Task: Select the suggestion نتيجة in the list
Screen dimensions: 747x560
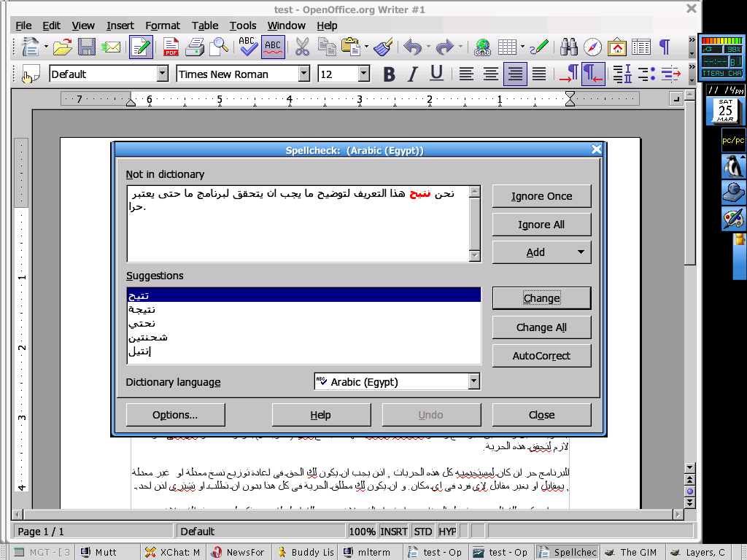Action: click(142, 309)
